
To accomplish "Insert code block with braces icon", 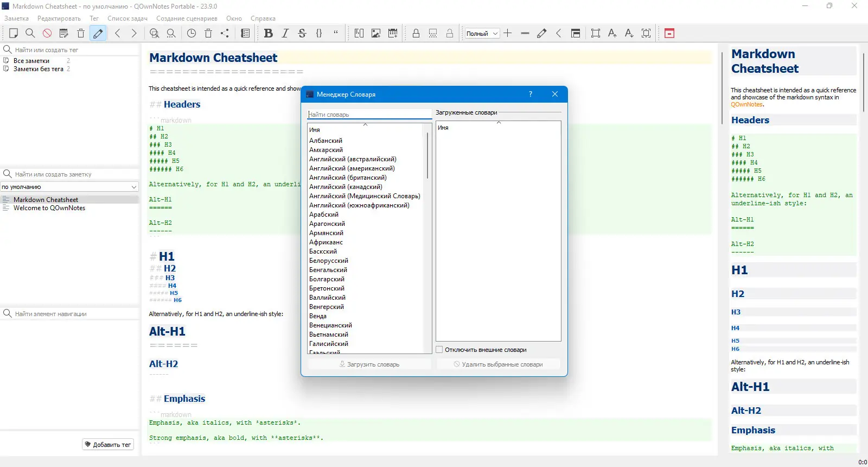I will pos(319,33).
